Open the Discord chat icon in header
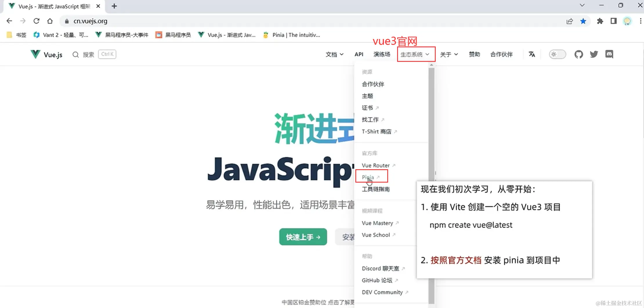 click(609, 54)
